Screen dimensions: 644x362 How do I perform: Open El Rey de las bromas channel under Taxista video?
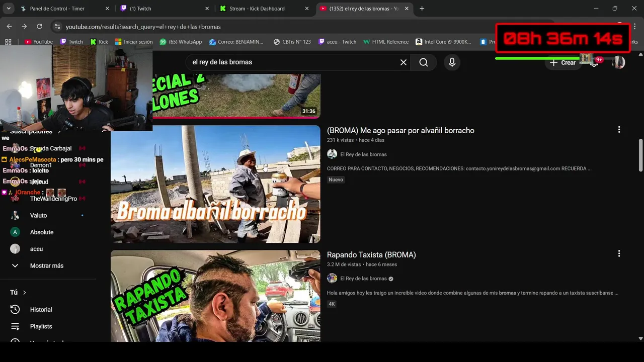[363, 279]
